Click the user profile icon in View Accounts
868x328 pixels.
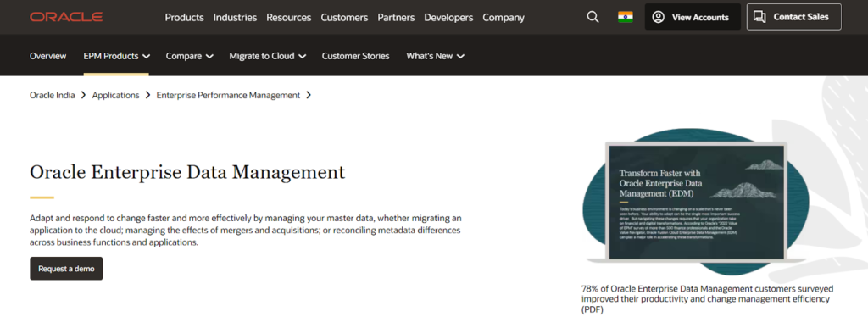pyautogui.click(x=658, y=17)
